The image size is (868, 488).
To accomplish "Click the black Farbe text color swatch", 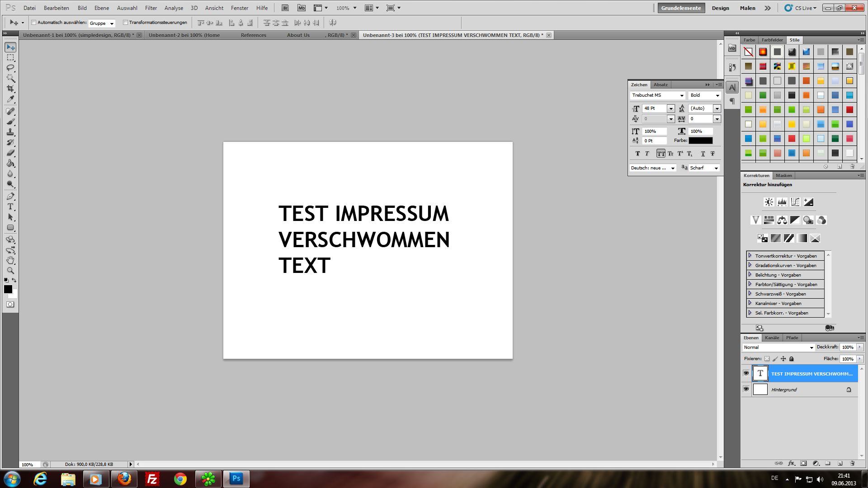I will (x=700, y=141).
